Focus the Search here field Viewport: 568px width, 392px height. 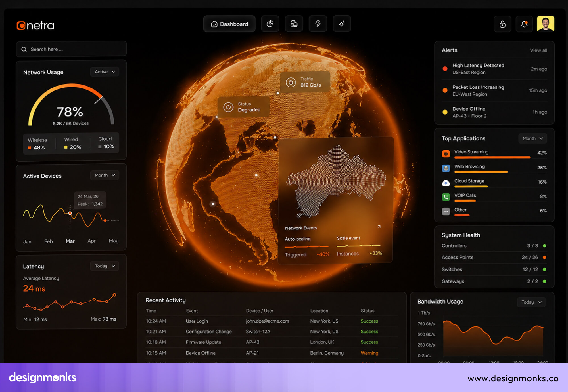coord(71,49)
